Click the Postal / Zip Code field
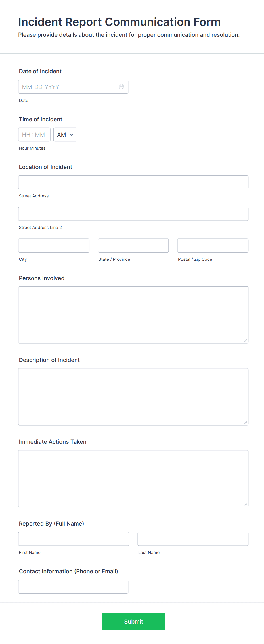Viewport: 264px width, 644px height. (212, 245)
